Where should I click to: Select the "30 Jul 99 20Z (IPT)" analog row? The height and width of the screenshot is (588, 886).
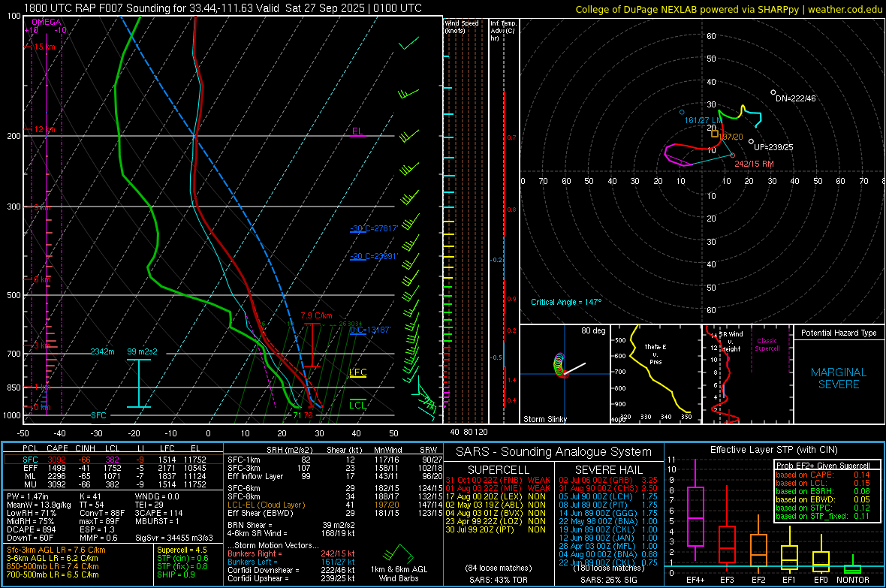[496, 529]
